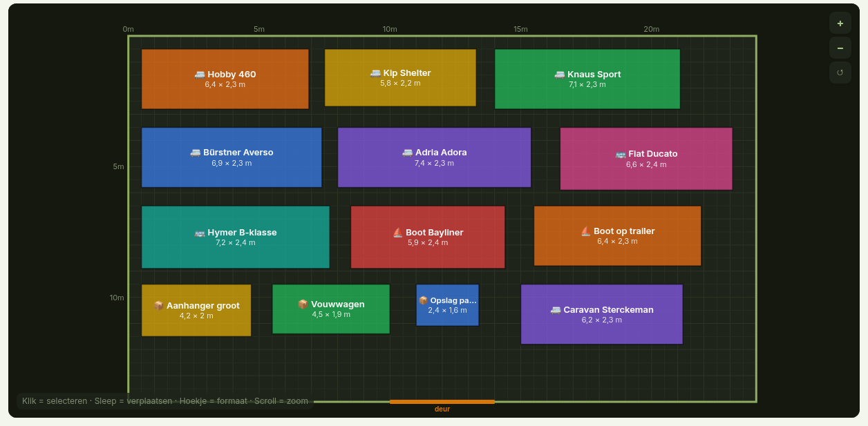Click the box icon on Opslag pa… block

click(423, 300)
